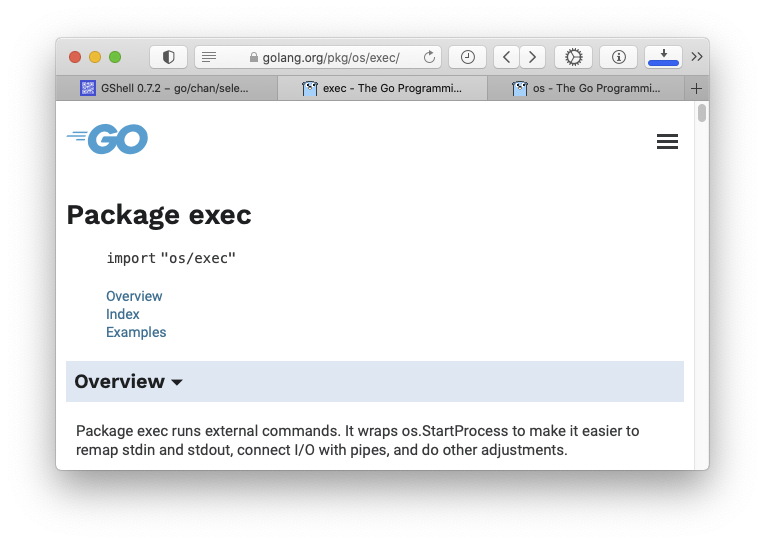Open the history clock button
Image resolution: width=765 pixels, height=544 pixels.
pos(467,57)
